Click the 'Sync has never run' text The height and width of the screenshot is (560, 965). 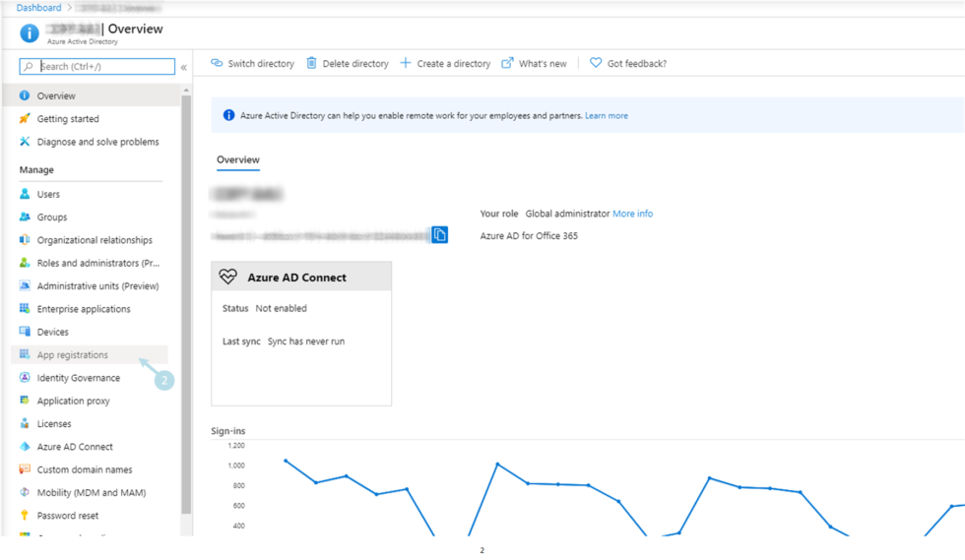tap(306, 342)
